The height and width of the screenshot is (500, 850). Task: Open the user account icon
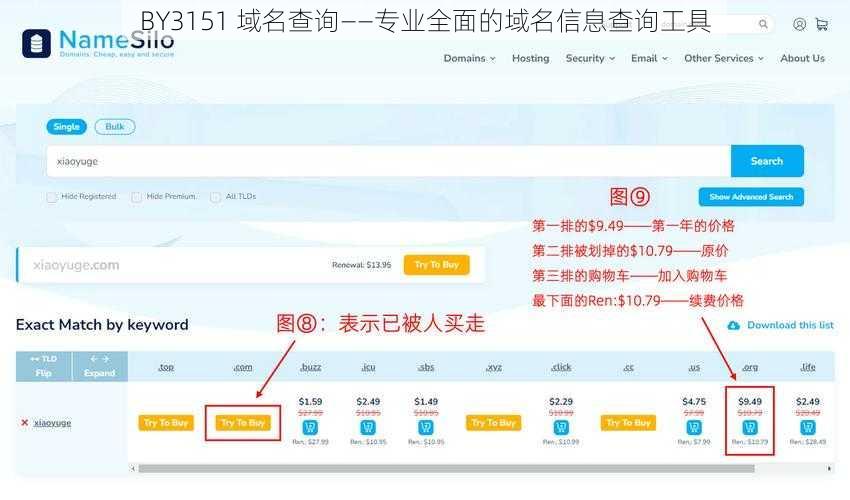click(799, 24)
